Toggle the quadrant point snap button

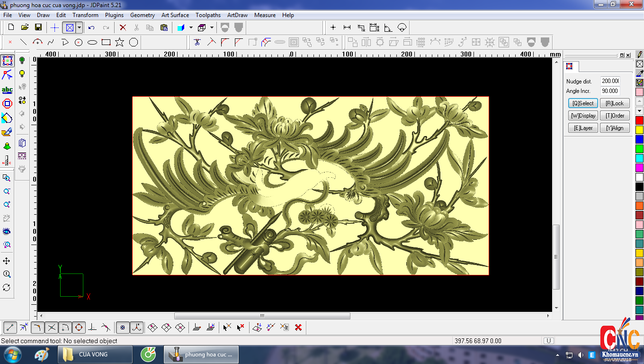(79, 327)
